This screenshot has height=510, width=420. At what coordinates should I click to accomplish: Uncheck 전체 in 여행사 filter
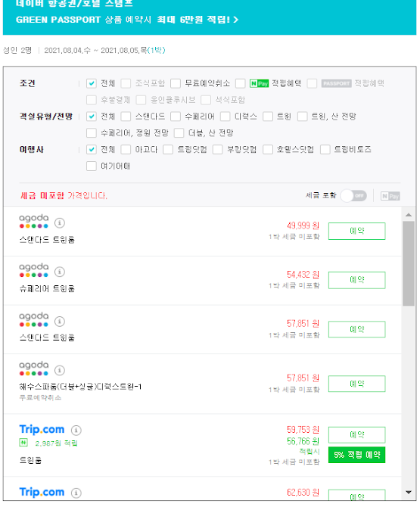tap(92, 149)
